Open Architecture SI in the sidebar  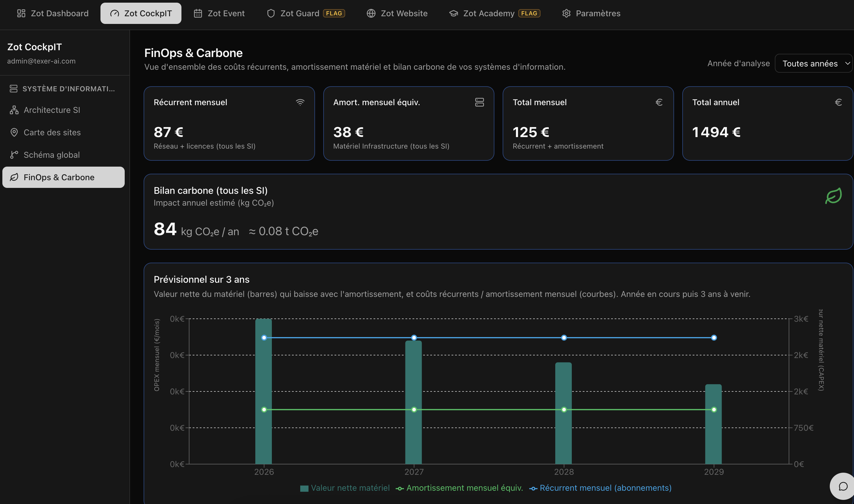64,110
